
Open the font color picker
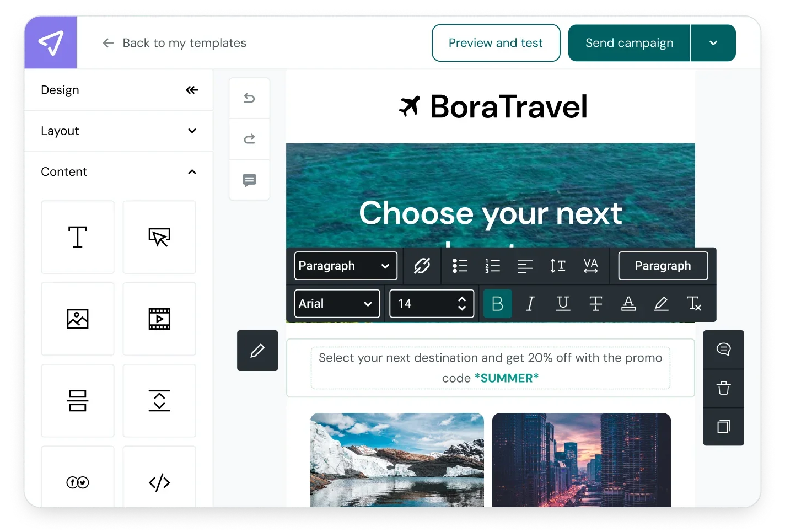[x=628, y=303]
